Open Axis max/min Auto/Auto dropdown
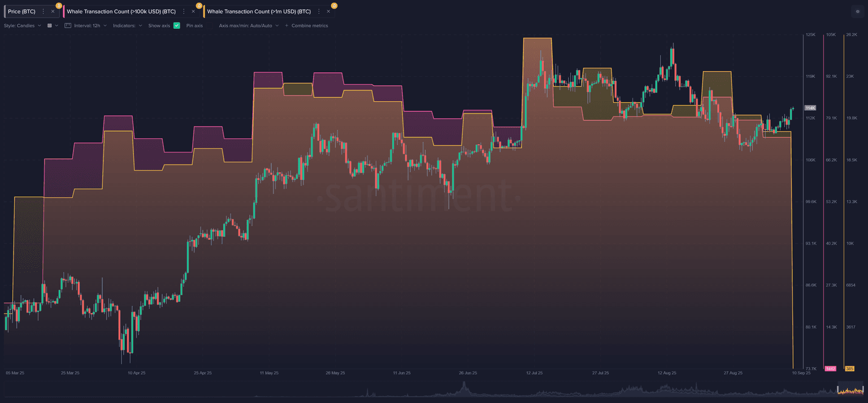Image resolution: width=868 pixels, height=403 pixels. [249, 25]
